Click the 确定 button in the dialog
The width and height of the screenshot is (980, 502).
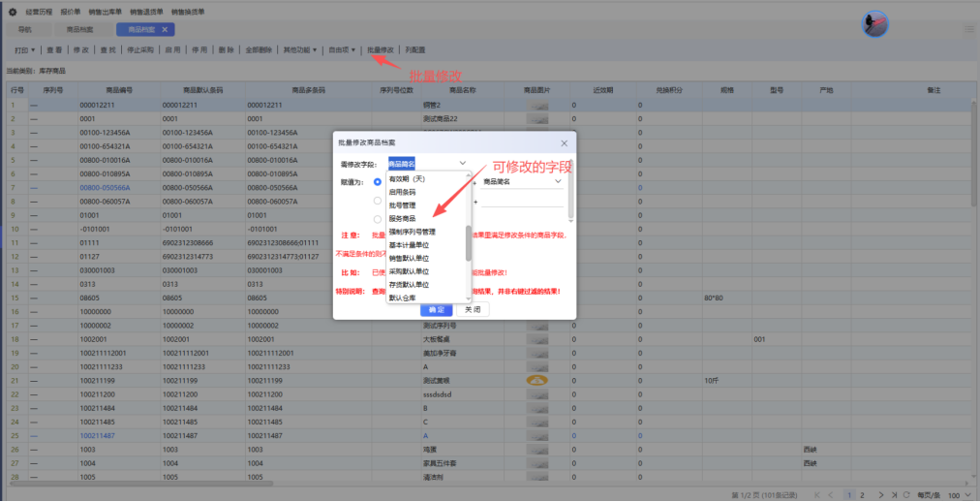(436, 309)
